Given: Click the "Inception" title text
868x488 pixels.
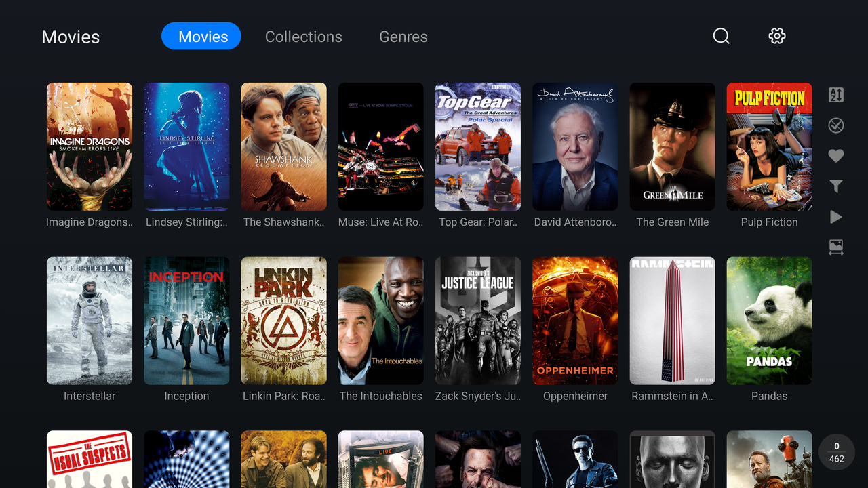Looking at the screenshot, I should point(186,396).
